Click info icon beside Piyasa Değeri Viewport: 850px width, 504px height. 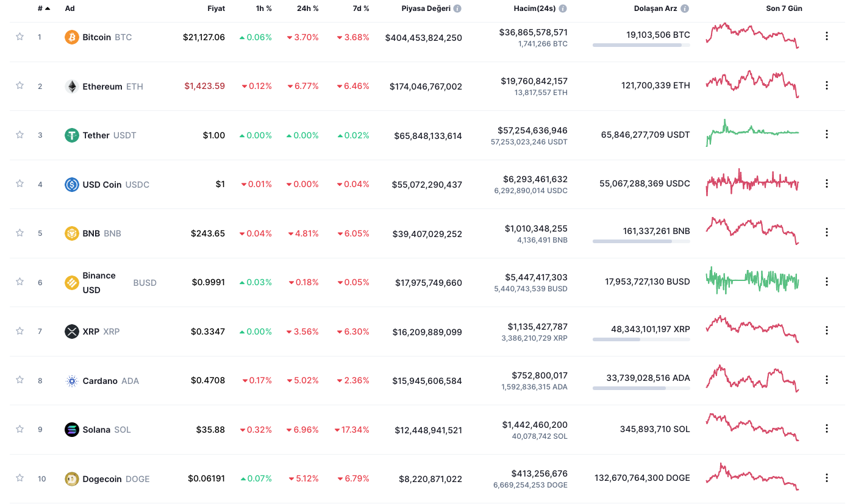coord(457,9)
